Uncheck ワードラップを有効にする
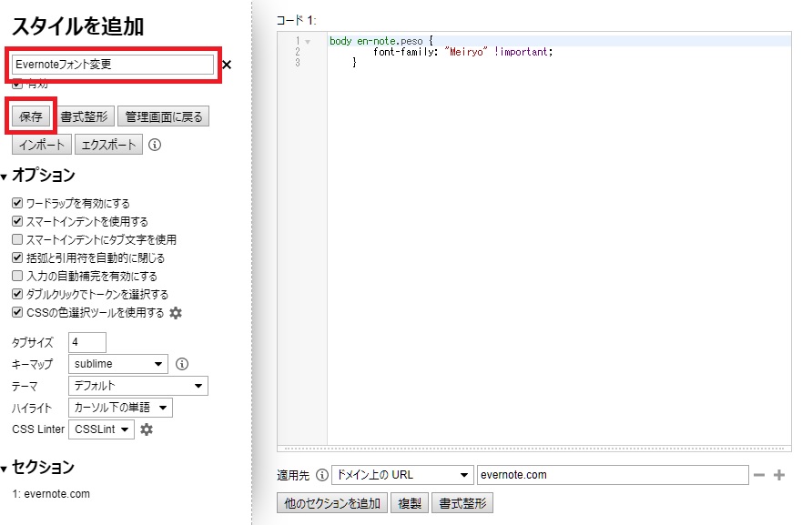 pos(17,203)
